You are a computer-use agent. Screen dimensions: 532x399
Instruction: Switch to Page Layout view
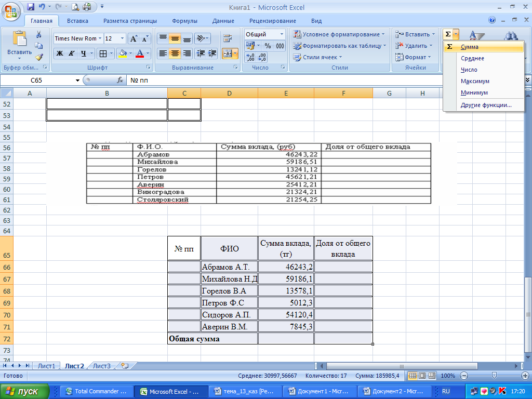[422, 376]
